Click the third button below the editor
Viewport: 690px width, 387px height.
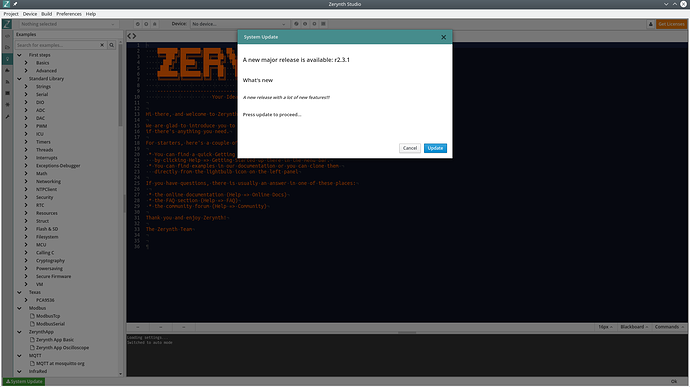pos(184,327)
